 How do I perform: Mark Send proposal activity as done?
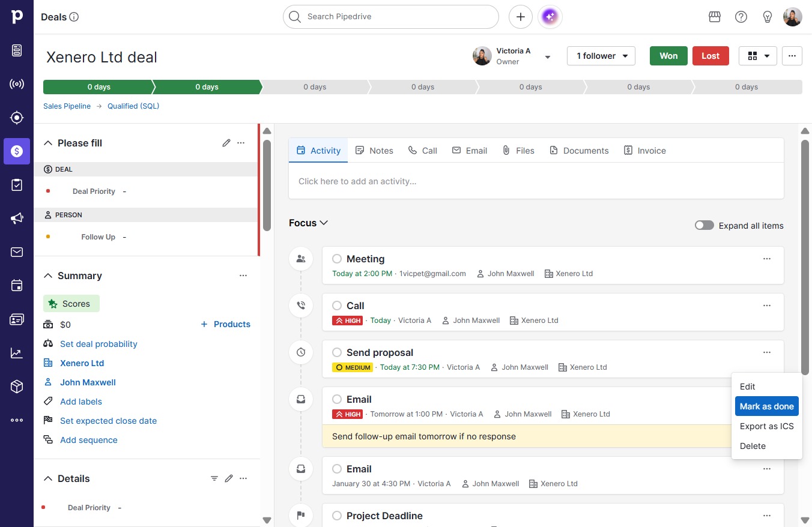pos(337,352)
